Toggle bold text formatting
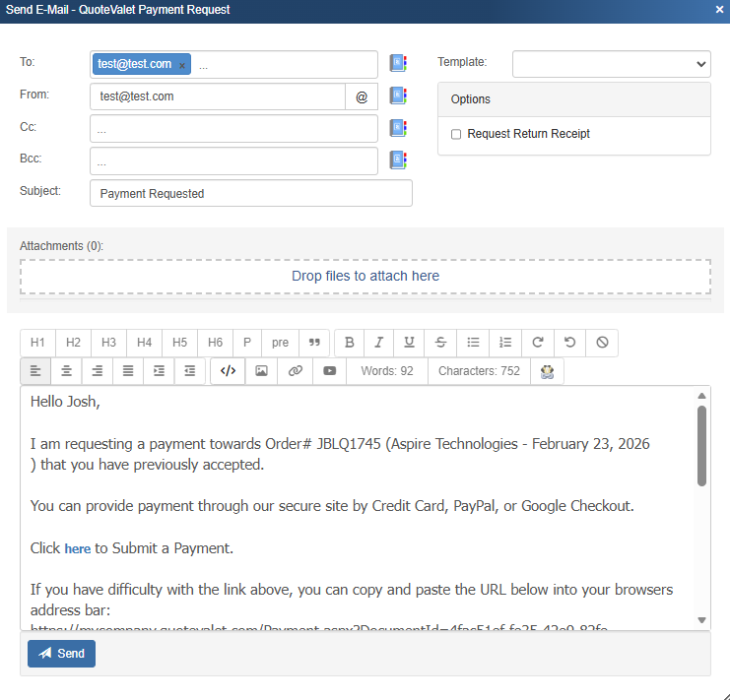This screenshot has width=730, height=700. [350, 343]
